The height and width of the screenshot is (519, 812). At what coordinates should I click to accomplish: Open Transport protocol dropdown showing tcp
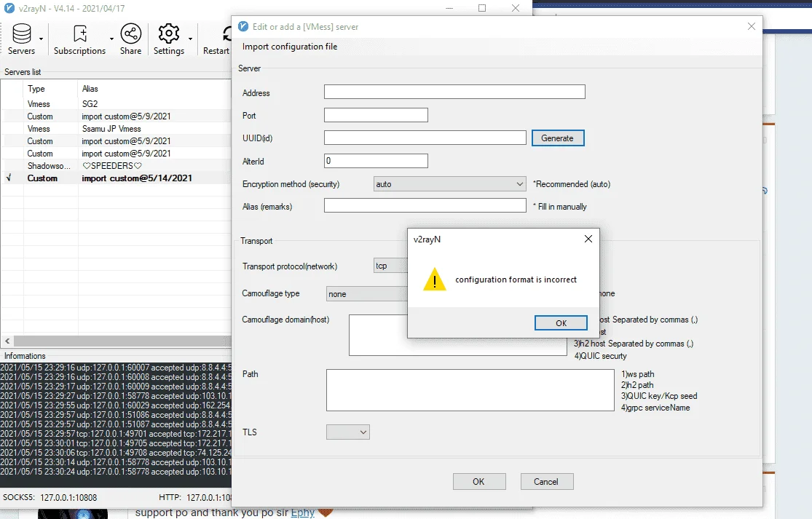click(391, 266)
